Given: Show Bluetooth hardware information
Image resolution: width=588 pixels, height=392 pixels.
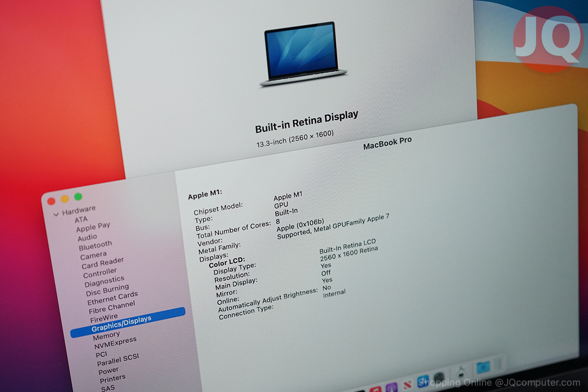Looking at the screenshot, I should point(96,245).
